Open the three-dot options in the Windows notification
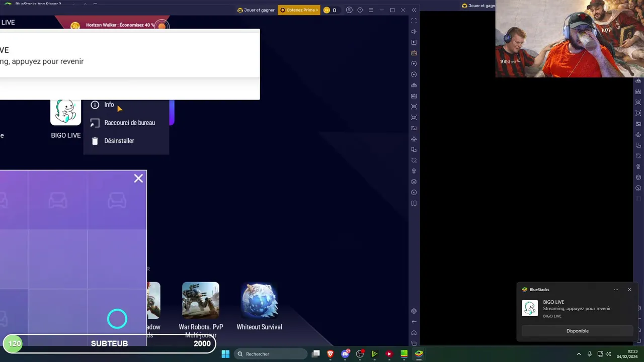The width and height of the screenshot is (644, 362). (x=616, y=290)
